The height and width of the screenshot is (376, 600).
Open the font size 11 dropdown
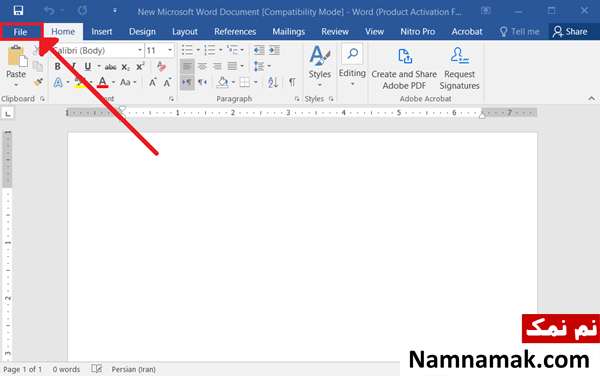tap(170, 50)
